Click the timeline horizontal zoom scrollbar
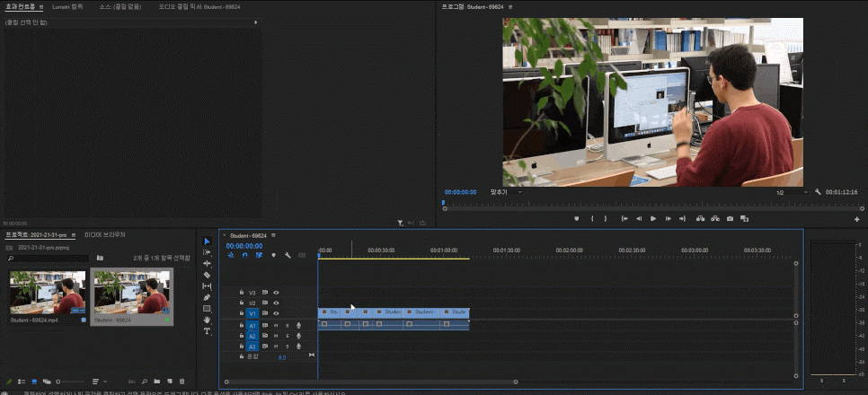 [370, 382]
